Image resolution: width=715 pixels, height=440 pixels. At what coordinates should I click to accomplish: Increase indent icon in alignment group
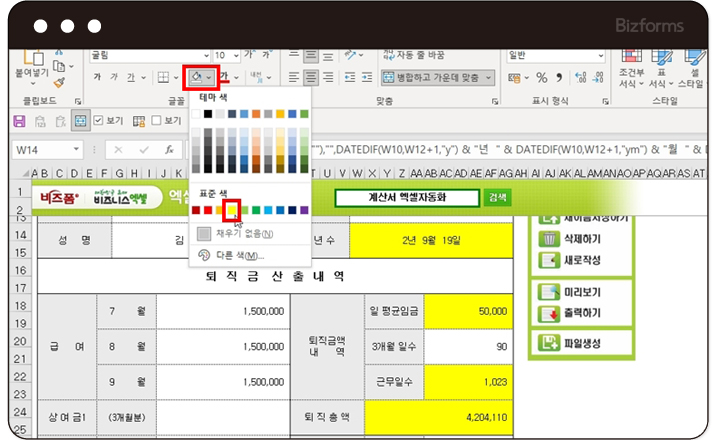pyautogui.click(x=367, y=78)
